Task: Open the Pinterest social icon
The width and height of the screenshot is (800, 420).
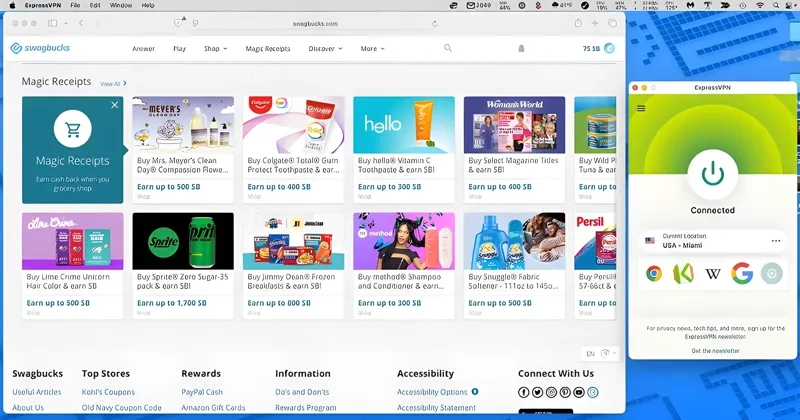Action: click(565, 392)
